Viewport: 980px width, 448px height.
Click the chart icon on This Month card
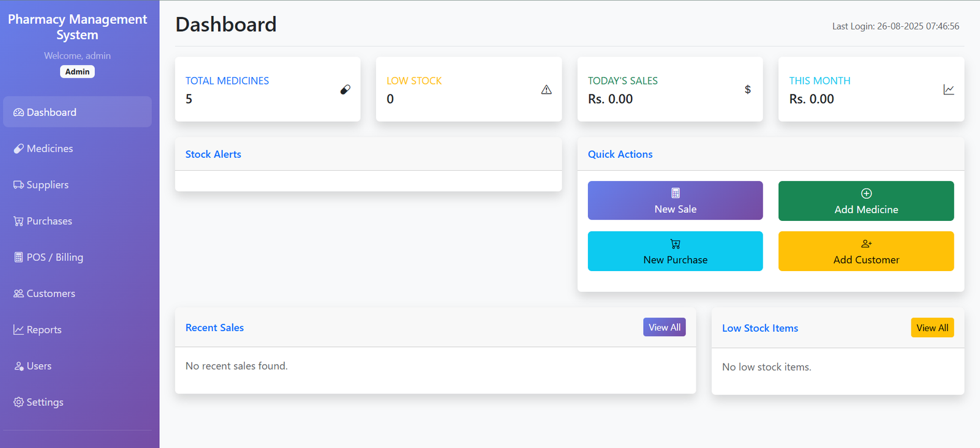[949, 90]
